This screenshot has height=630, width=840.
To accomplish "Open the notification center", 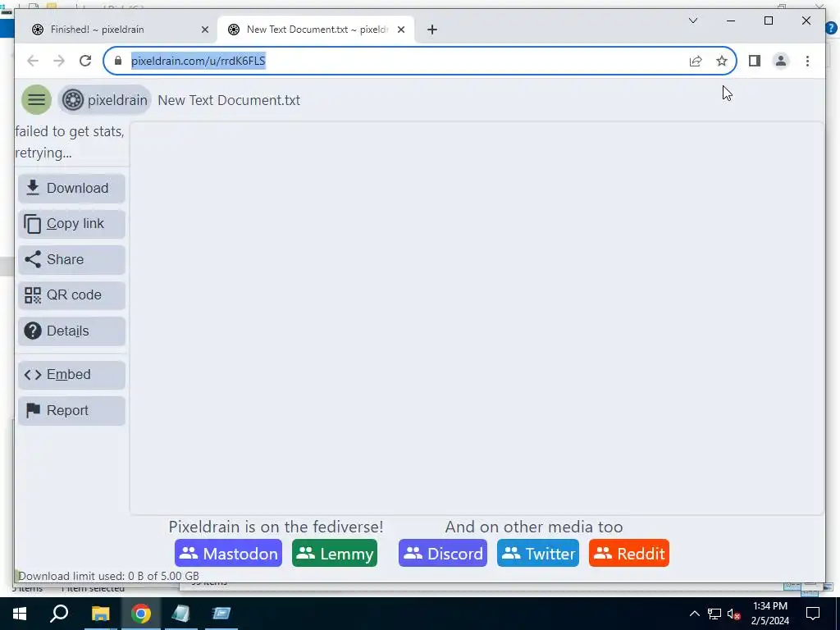I will coord(813,614).
